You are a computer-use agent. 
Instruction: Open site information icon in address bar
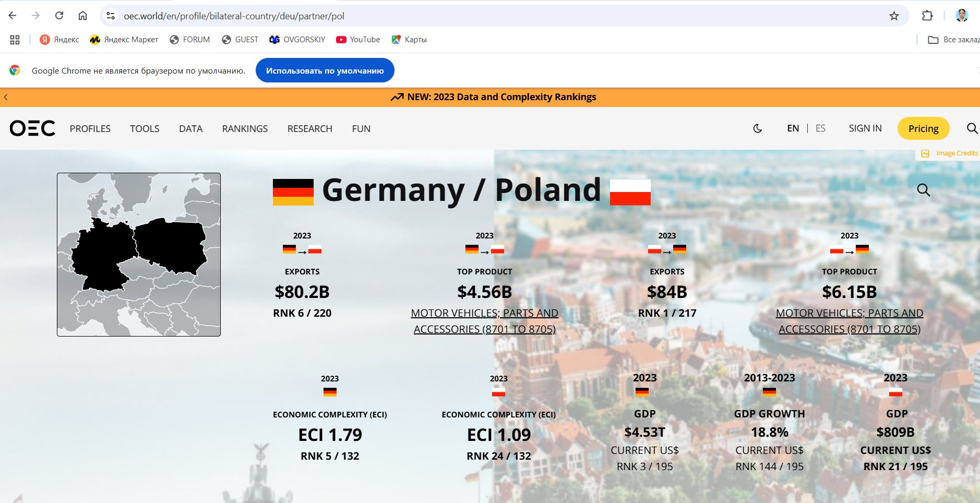point(111,16)
